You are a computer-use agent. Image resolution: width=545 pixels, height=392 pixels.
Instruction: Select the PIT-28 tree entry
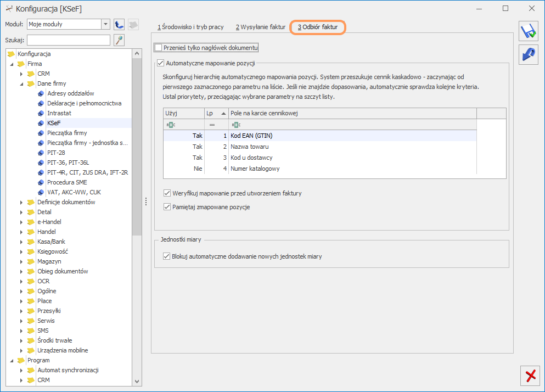56,153
